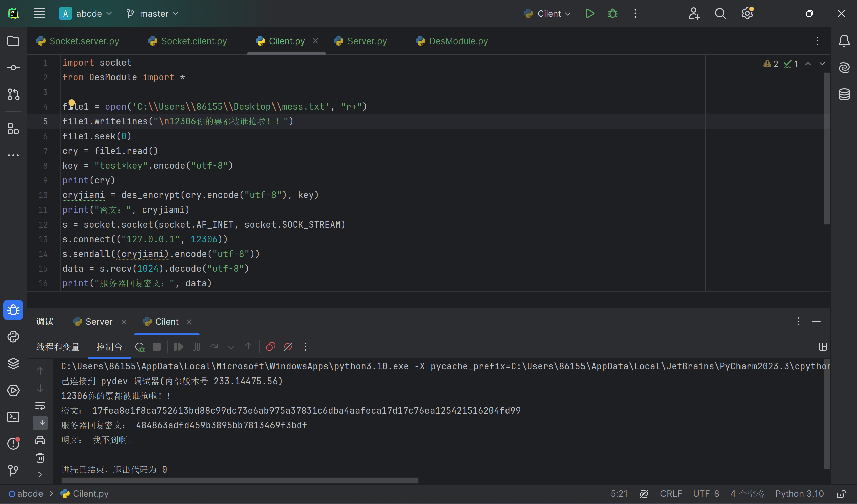The image size is (857, 504).
Task: Open the Commit tool window icon
Action: click(13, 68)
